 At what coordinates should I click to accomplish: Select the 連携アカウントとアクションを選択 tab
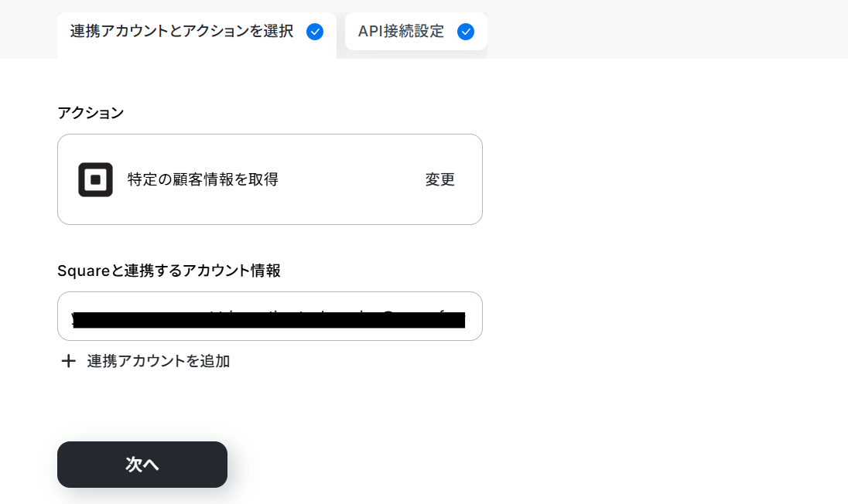(x=197, y=35)
